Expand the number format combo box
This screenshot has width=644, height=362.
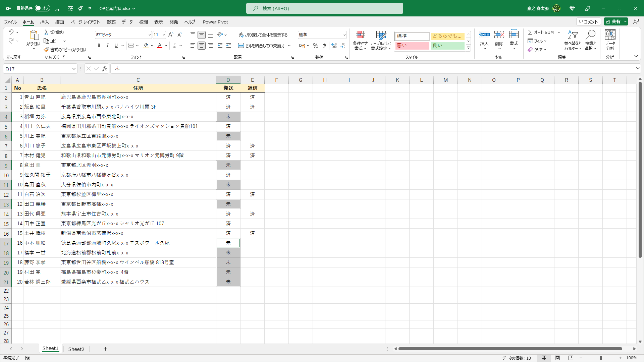click(344, 35)
